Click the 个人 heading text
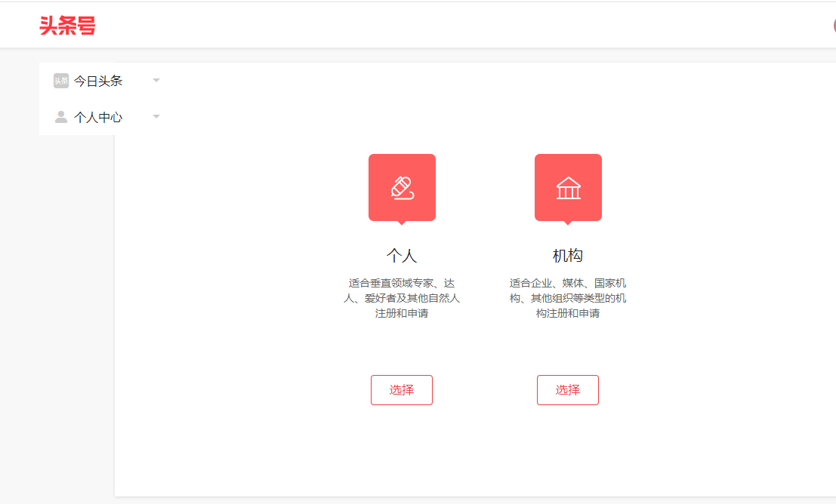This screenshot has width=836, height=504. click(x=402, y=256)
